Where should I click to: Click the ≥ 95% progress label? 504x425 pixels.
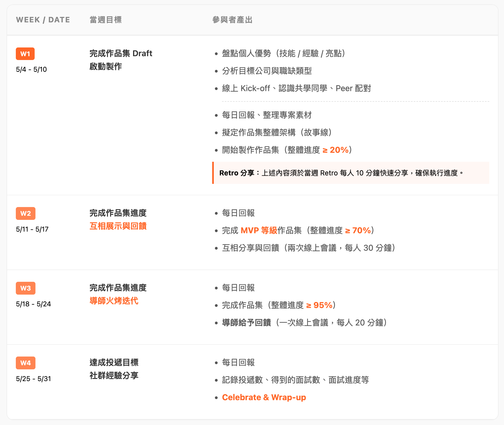coord(319,305)
